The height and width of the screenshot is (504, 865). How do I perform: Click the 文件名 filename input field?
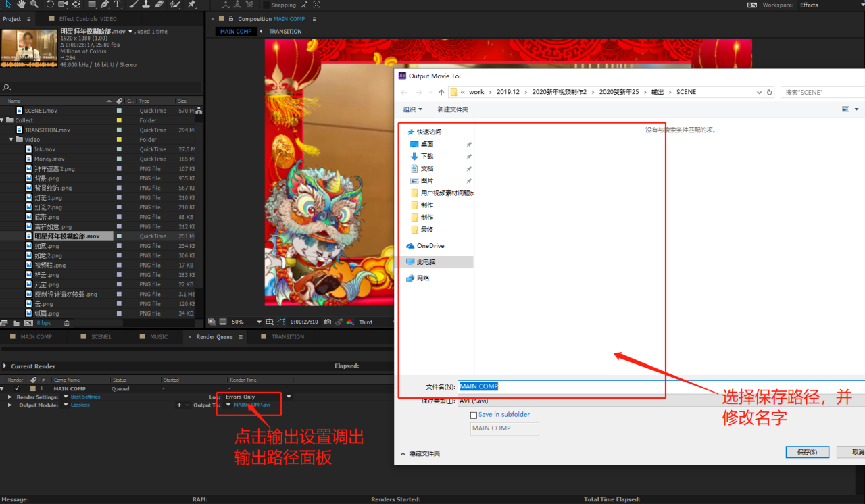[661, 386]
